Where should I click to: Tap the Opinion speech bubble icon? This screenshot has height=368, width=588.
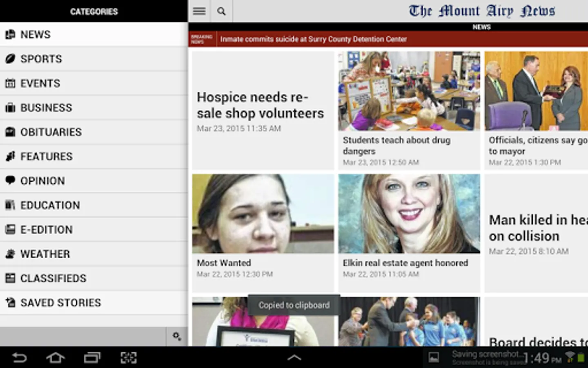tap(10, 180)
